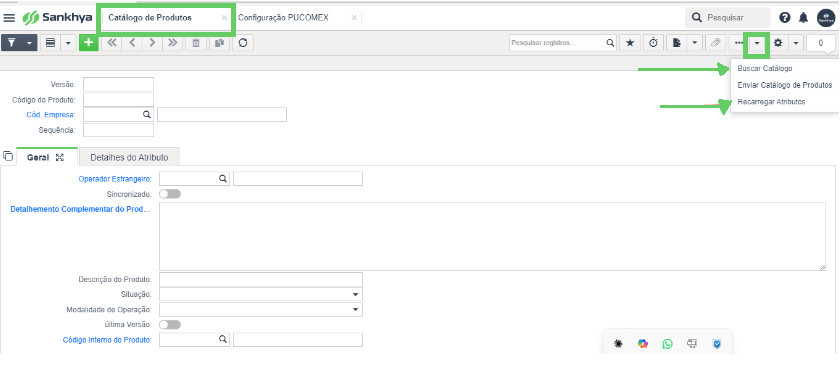Close the Configuração PUCOMEX tab
The image size is (840, 372).
[x=354, y=18]
